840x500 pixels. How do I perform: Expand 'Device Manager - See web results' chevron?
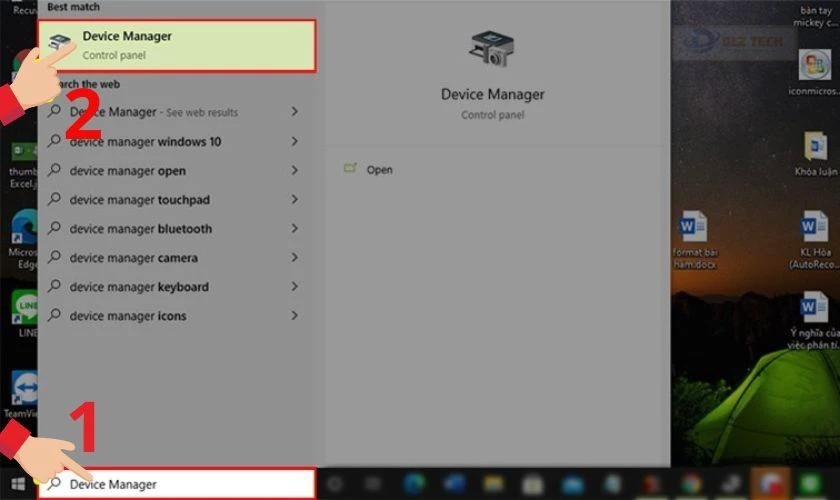(295, 111)
